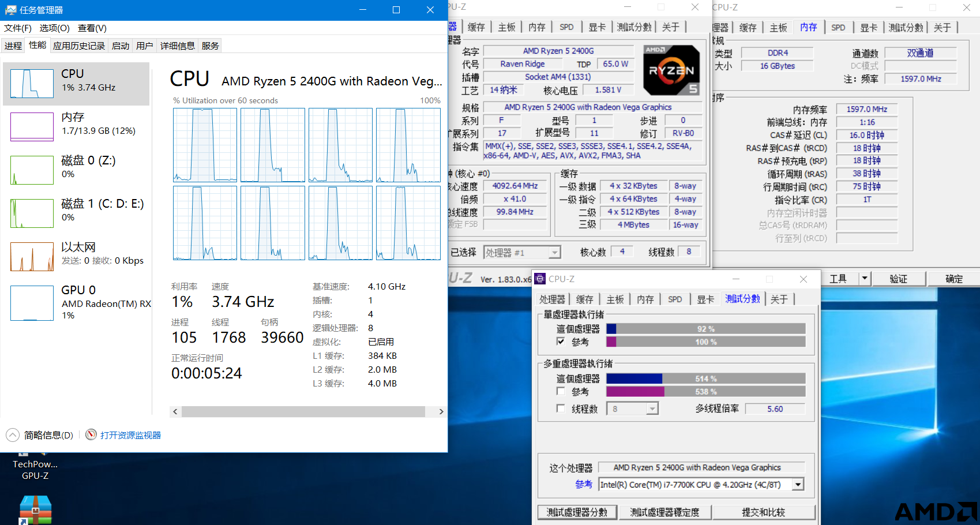
Task: Open the WinRAR desktop shortcut icon
Action: [36, 510]
